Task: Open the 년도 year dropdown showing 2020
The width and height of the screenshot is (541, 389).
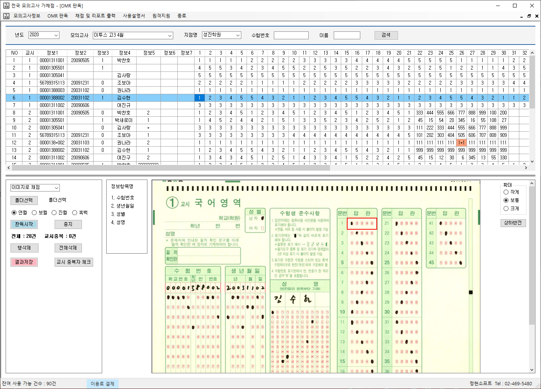Action: [43, 35]
